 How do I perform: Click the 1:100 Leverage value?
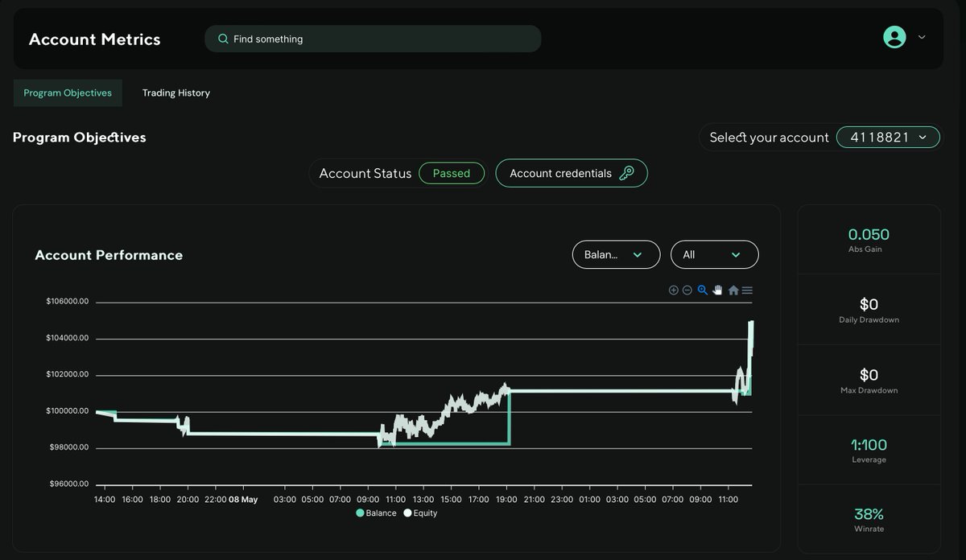(x=869, y=445)
